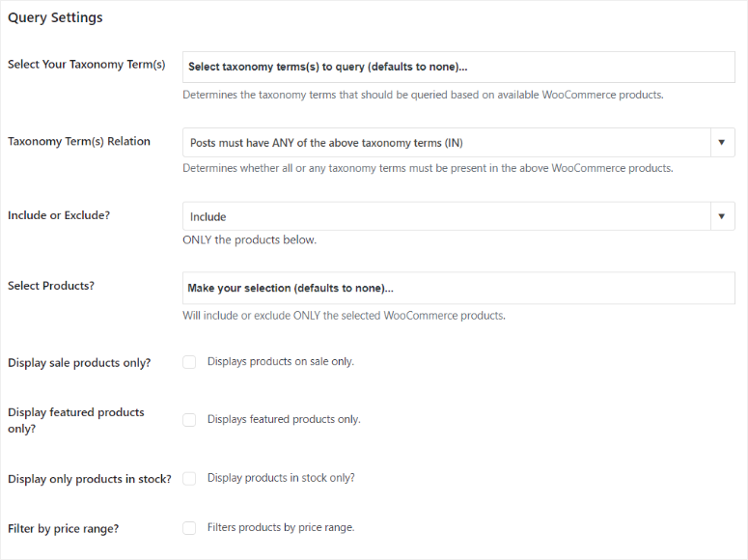The height and width of the screenshot is (560, 748).
Task: Expand the Include or Exclude dropdown arrow
Action: click(722, 216)
